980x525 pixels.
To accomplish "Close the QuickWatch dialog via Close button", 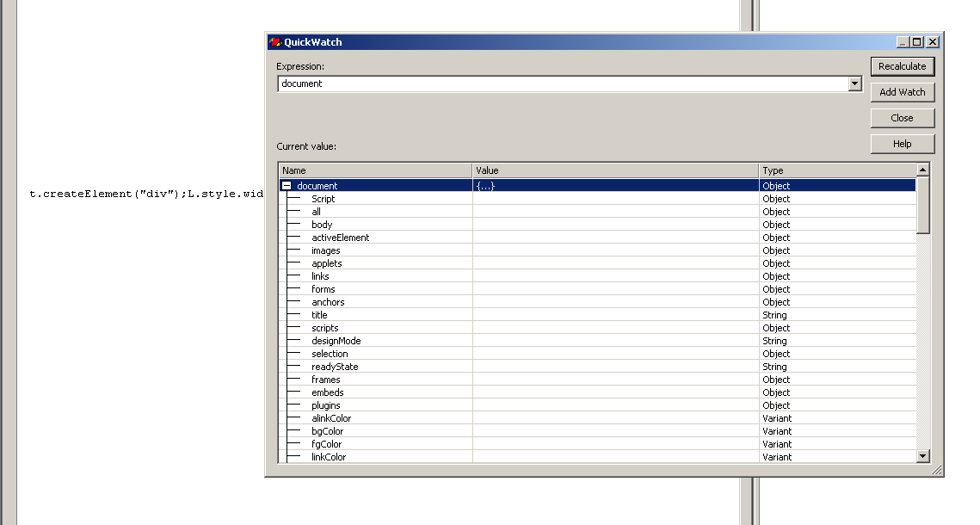I will point(902,118).
